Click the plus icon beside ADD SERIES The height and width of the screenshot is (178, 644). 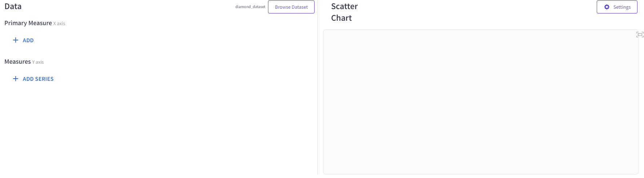[16, 79]
